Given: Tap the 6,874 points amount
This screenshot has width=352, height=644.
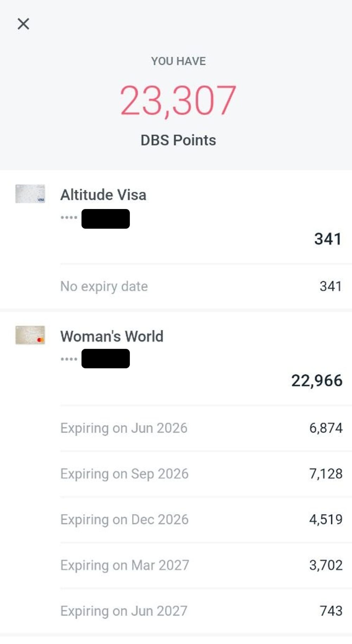Looking at the screenshot, I should click(326, 428).
